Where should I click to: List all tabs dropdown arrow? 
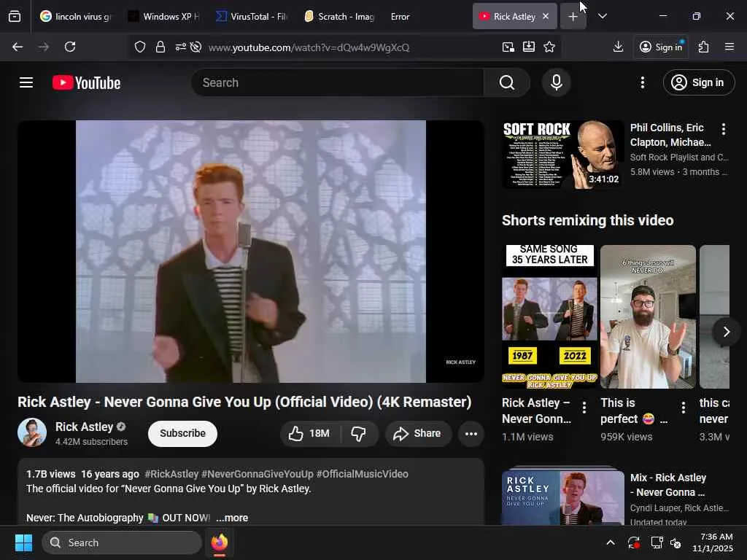click(602, 16)
